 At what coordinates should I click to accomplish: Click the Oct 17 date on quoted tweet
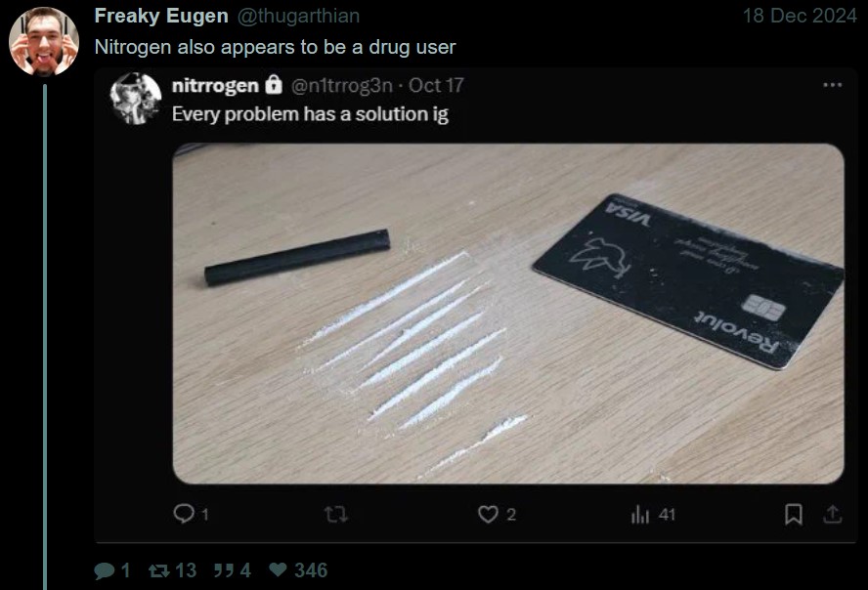point(436,85)
